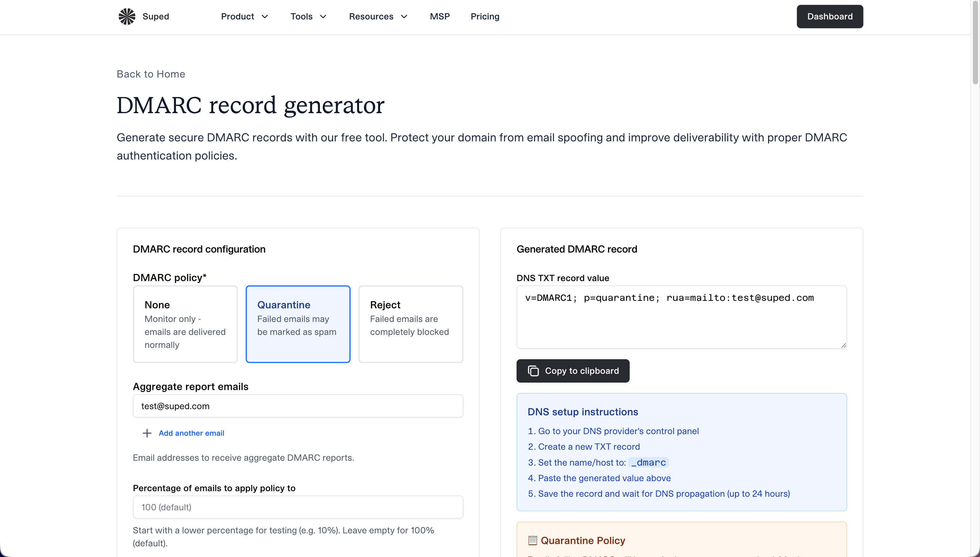Expand the Product dropdown chevron
980x557 pixels.
tap(264, 17)
